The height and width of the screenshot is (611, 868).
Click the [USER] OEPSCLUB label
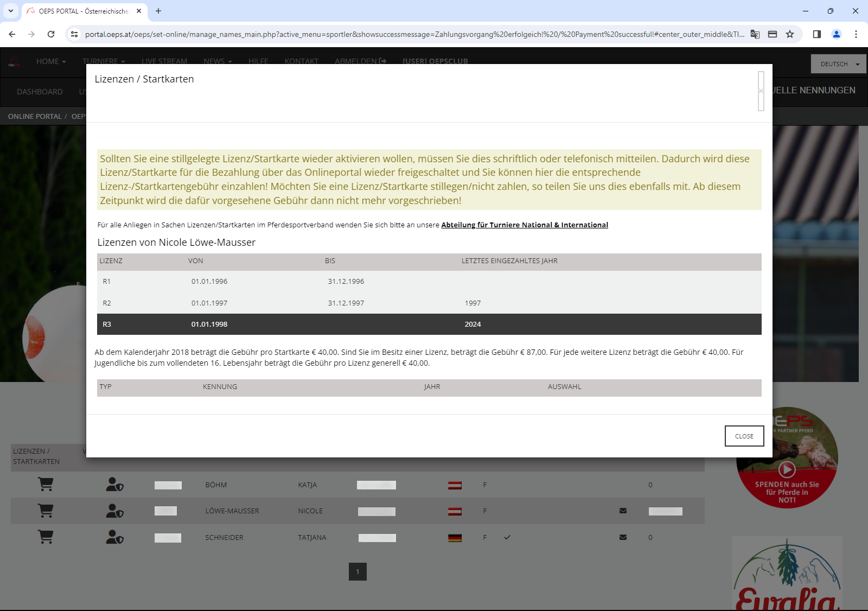[435, 61]
